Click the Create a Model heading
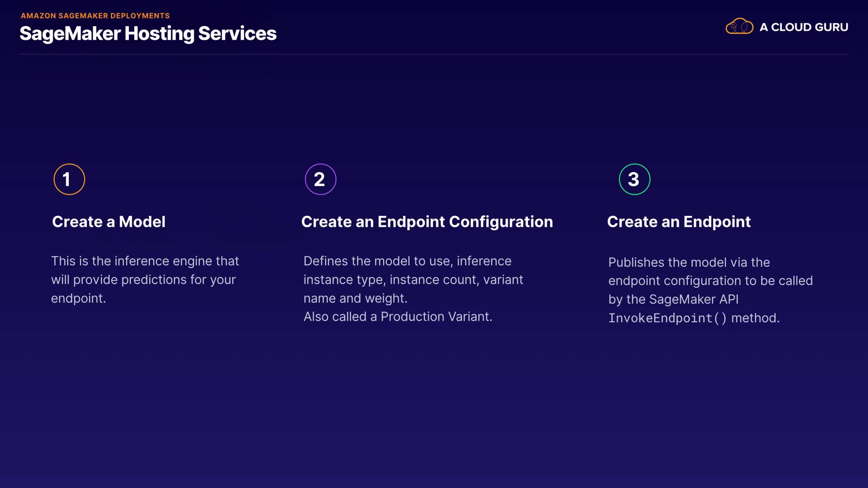This screenshot has width=868, height=488. [x=108, y=222]
